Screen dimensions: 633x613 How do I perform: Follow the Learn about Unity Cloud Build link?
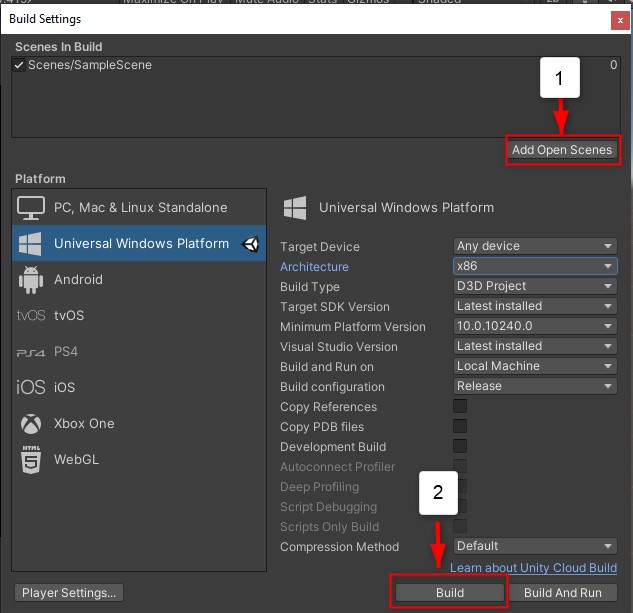[x=533, y=568]
